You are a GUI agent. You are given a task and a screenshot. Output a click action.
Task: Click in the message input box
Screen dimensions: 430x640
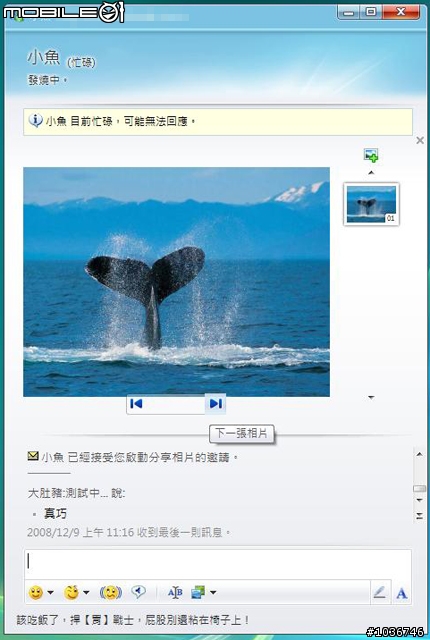(x=217, y=564)
